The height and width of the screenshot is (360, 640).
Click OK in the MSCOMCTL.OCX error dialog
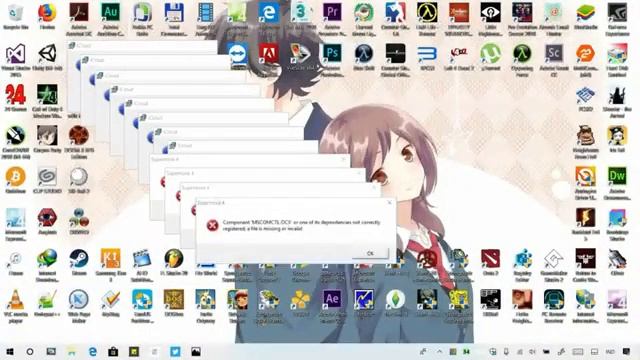coord(370,253)
